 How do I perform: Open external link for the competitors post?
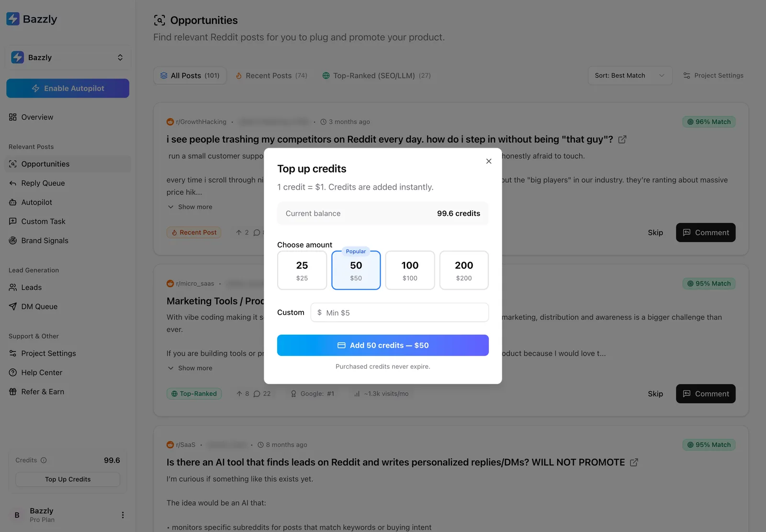(x=622, y=140)
